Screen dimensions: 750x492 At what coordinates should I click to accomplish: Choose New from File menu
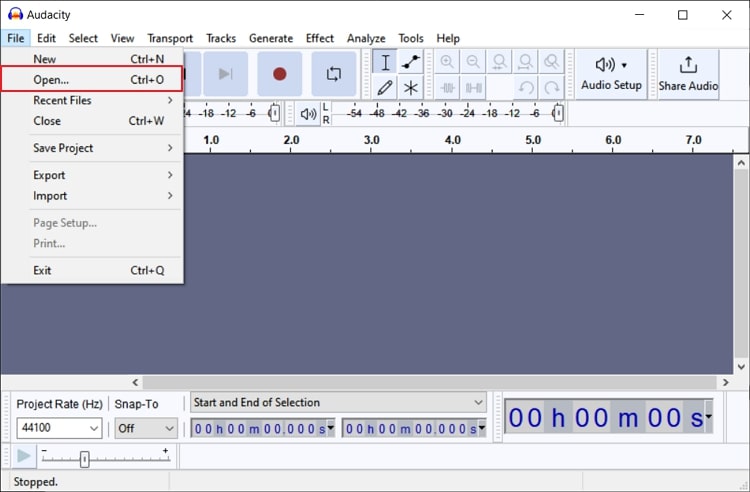tap(92, 59)
